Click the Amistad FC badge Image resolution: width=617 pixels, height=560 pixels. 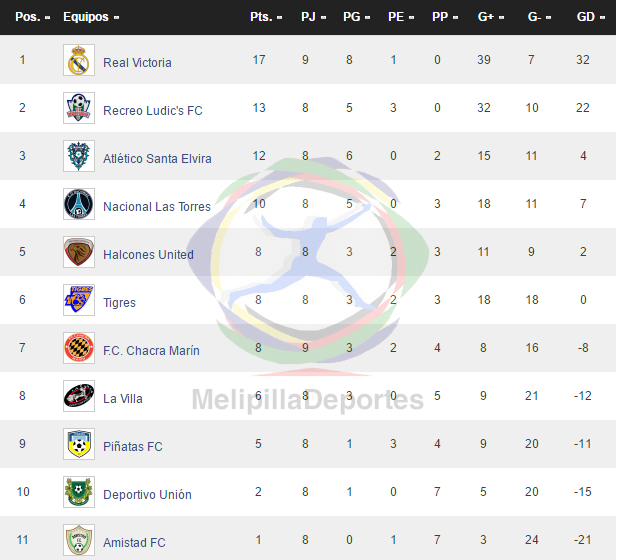[79, 540]
